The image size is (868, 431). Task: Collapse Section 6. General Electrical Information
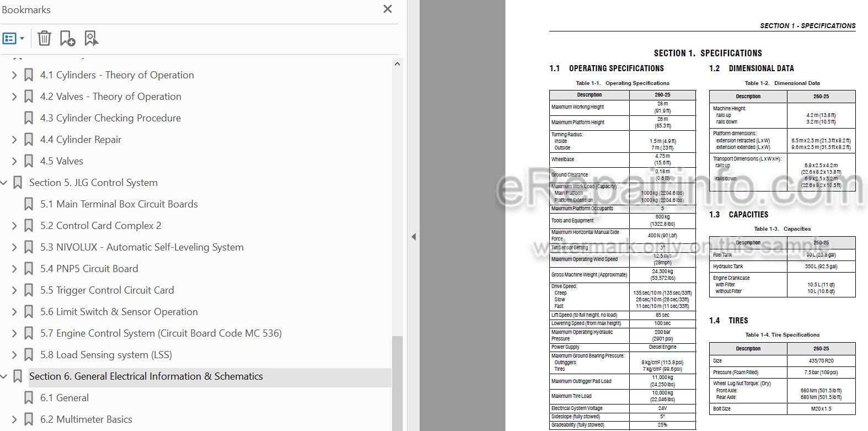4,376
